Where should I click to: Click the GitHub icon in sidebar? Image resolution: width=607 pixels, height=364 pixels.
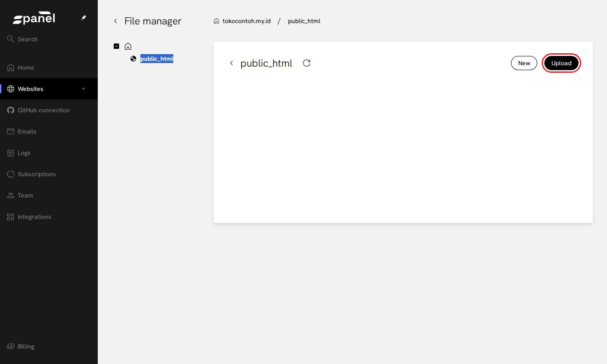(11, 110)
